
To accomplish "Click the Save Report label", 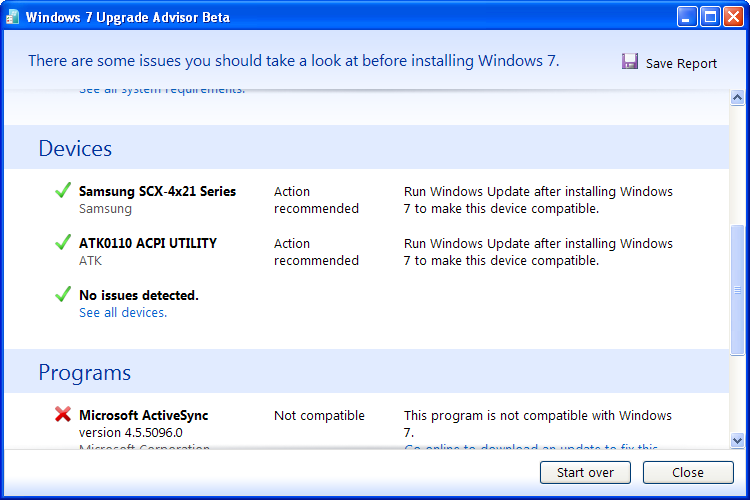I will tap(681, 64).
